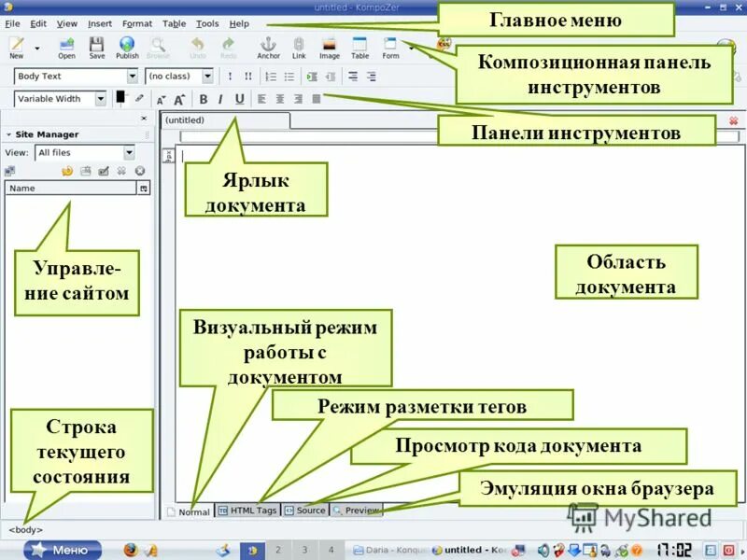Pick text color from black swatch
747x560 pixels.
(x=120, y=97)
